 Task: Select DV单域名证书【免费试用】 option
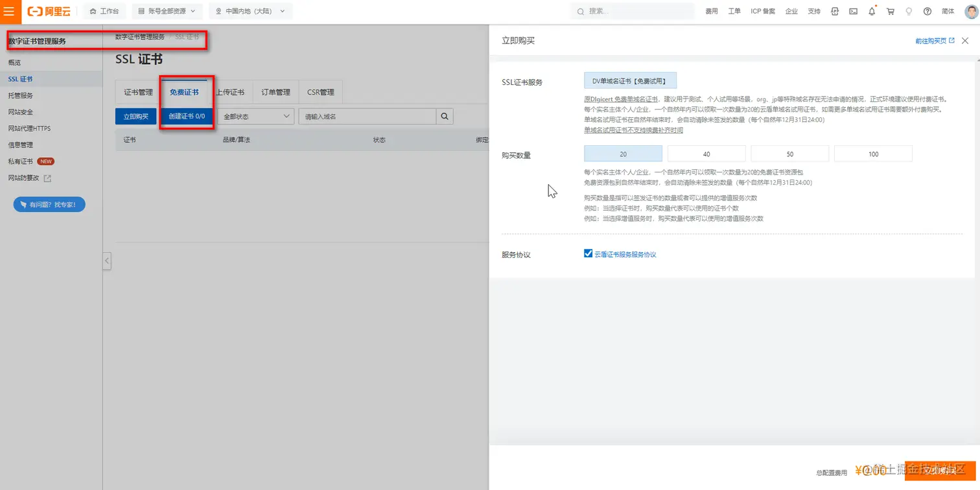[630, 80]
